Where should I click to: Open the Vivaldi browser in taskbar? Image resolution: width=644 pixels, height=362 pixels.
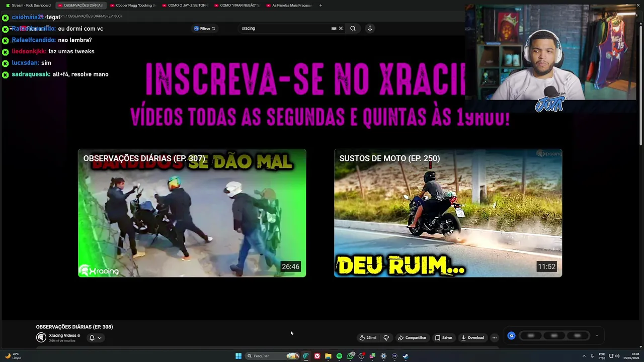(317, 356)
